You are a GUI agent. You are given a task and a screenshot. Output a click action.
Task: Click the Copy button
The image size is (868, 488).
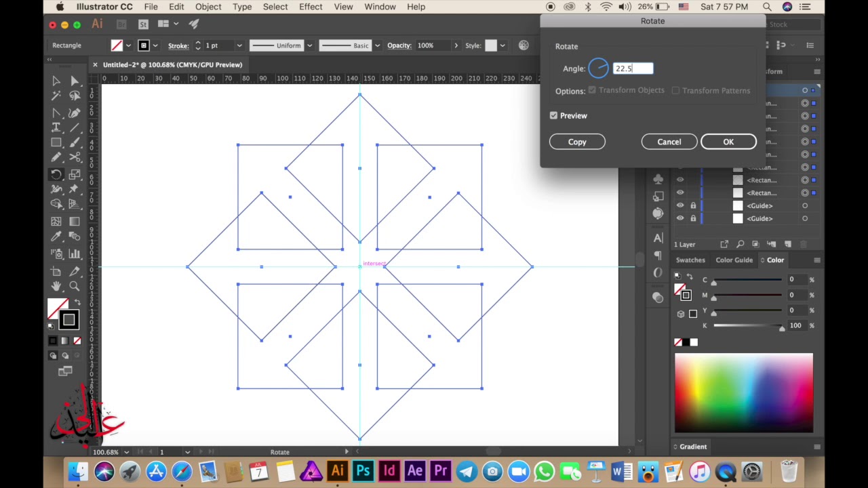click(577, 142)
